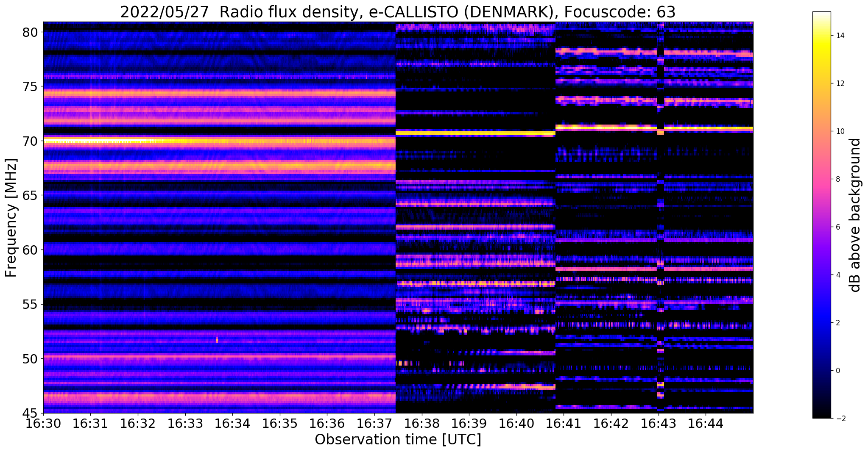The width and height of the screenshot is (868, 452).
Task: Click the colorbar tick label 6
Action: 837,227
